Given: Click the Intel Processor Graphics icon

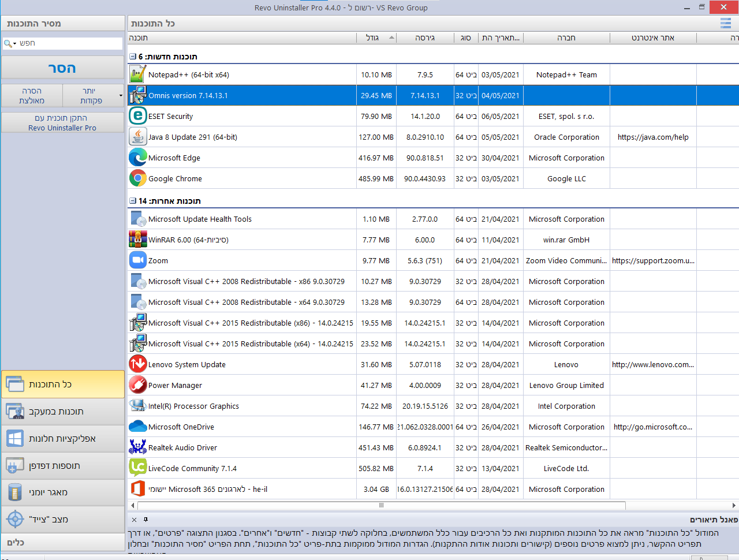Looking at the screenshot, I should [x=137, y=406].
